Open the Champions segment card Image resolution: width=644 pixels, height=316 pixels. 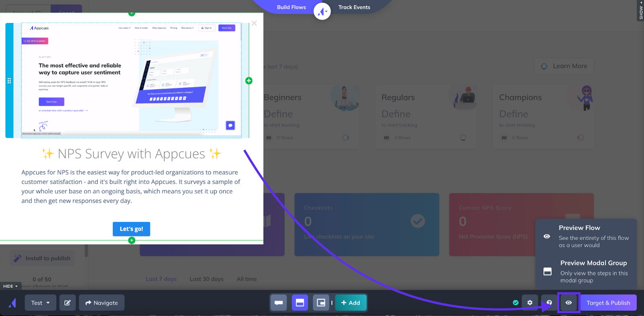(543, 117)
